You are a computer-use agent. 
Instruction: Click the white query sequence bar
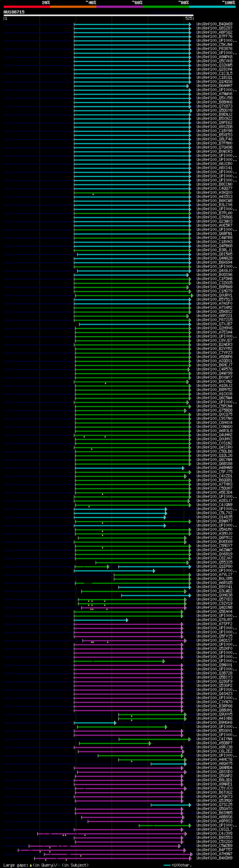[x=99, y=15]
